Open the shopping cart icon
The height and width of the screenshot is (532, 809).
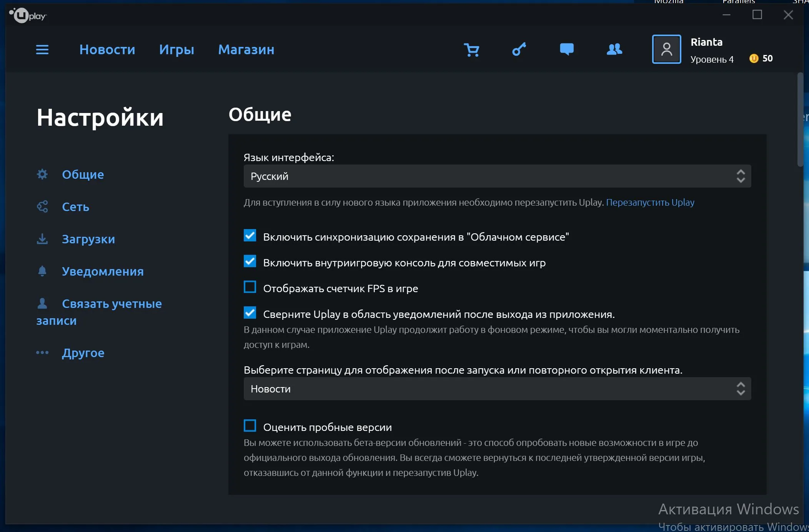pos(471,50)
